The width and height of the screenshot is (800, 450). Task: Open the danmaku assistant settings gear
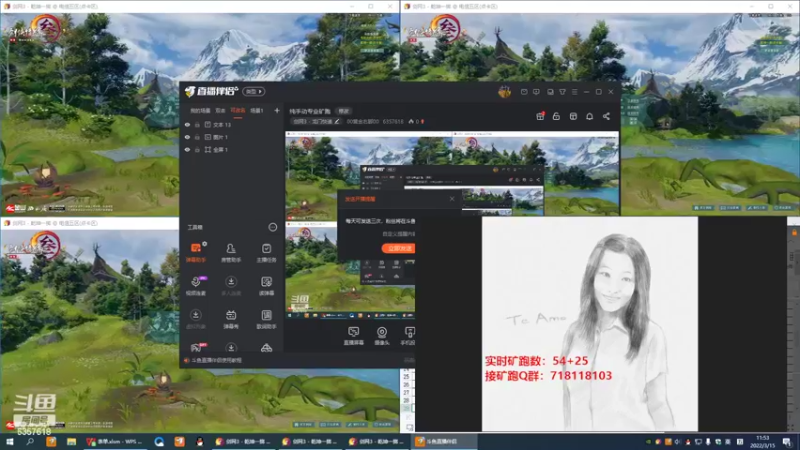point(205,243)
